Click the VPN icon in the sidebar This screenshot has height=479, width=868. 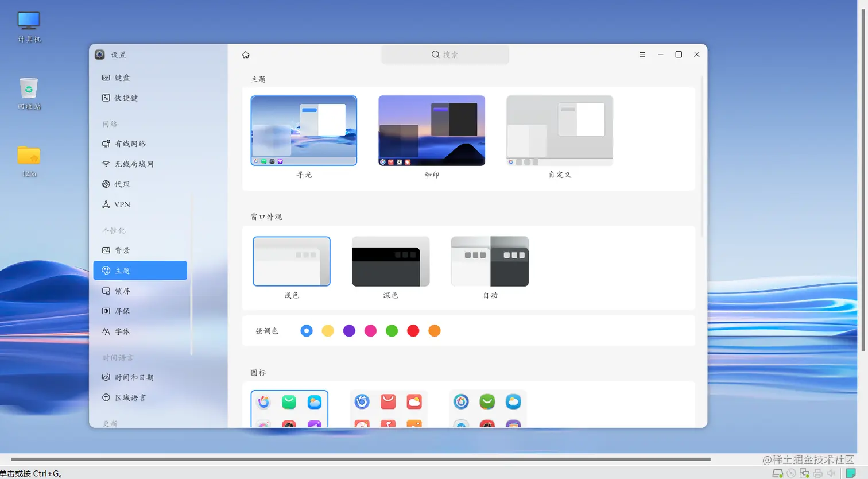click(106, 204)
